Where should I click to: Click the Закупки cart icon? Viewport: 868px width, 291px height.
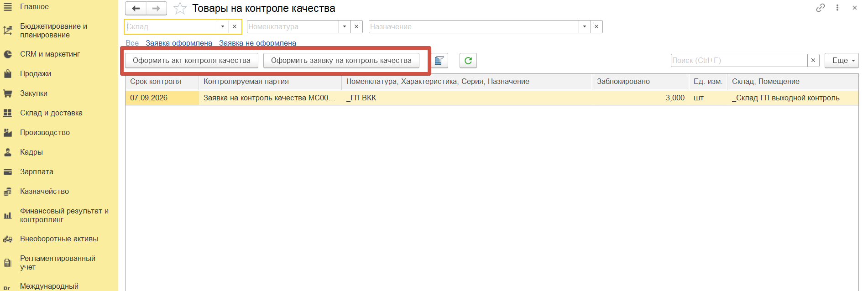tap(8, 94)
